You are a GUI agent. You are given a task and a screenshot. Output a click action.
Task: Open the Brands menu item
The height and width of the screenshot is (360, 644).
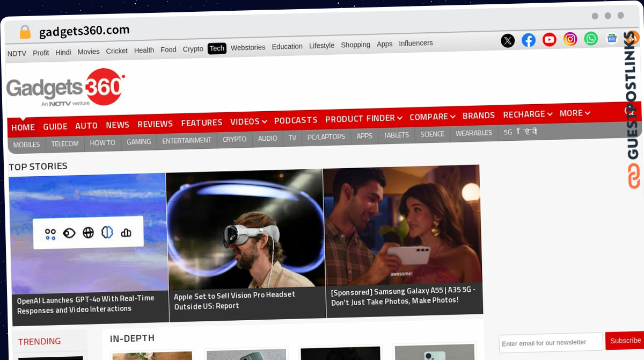479,116
